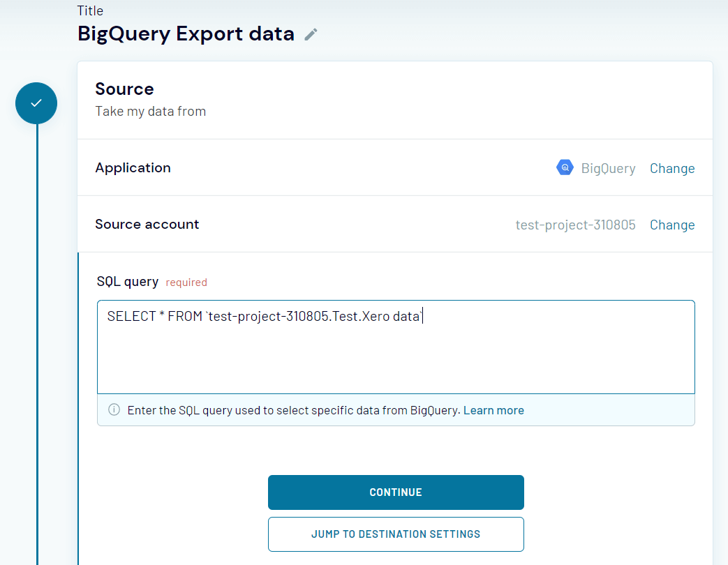Focus the SQL query text area
728x565 pixels.
[x=396, y=347]
